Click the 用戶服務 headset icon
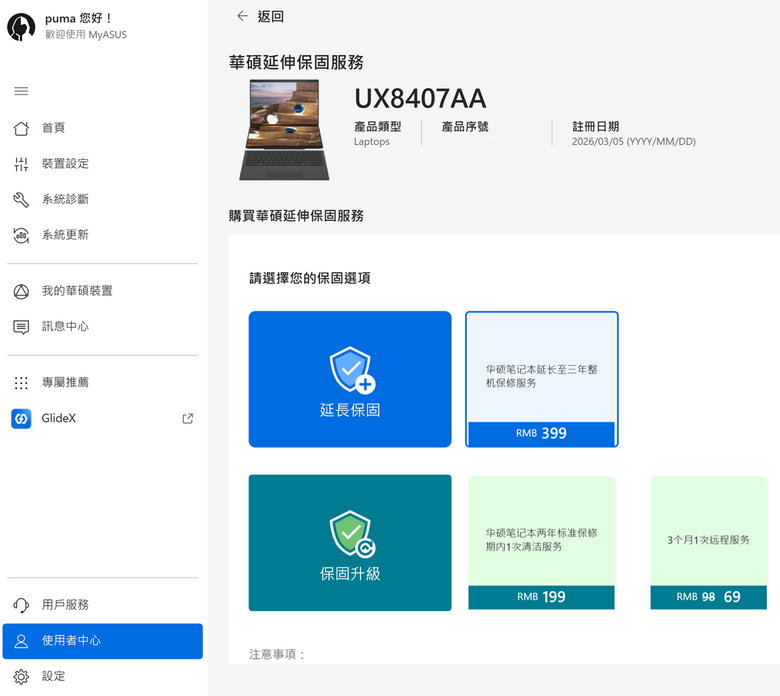 tap(21, 605)
